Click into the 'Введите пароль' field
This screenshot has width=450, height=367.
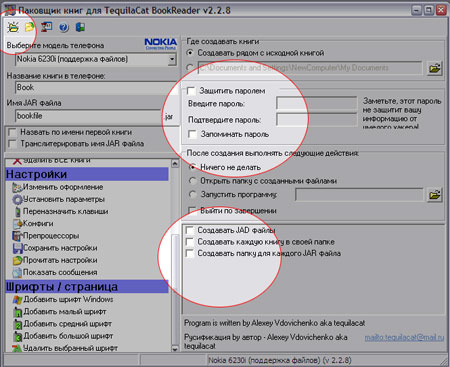(x=317, y=103)
